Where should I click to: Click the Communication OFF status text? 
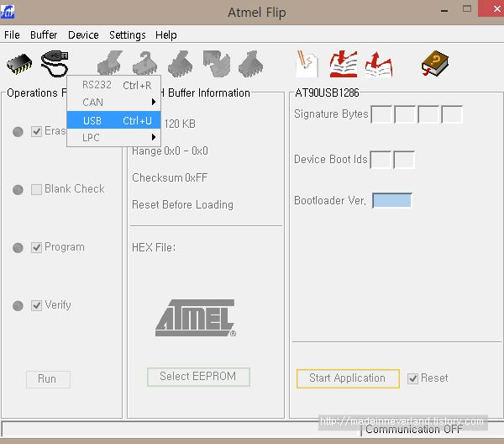coord(414,430)
